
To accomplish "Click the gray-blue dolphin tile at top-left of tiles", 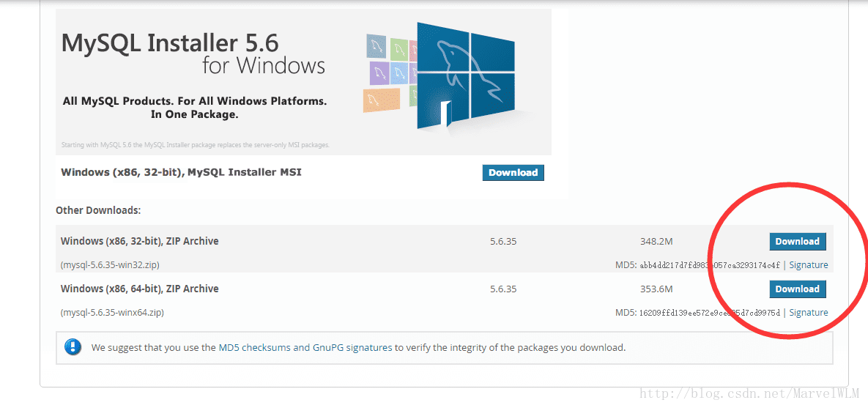I will pos(376,46).
